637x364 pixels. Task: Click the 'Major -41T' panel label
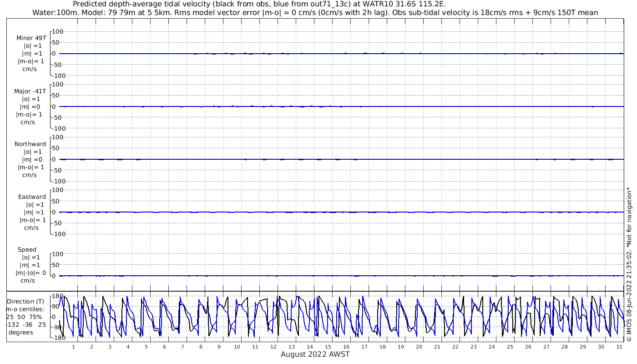pyautogui.click(x=30, y=91)
